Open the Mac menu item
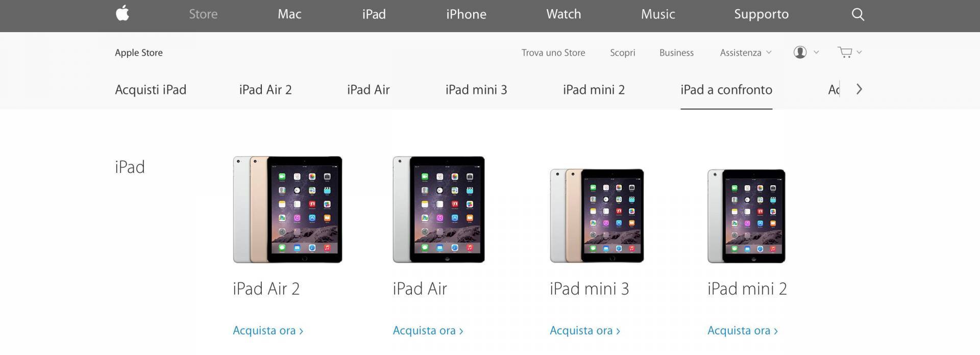 [x=289, y=14]
